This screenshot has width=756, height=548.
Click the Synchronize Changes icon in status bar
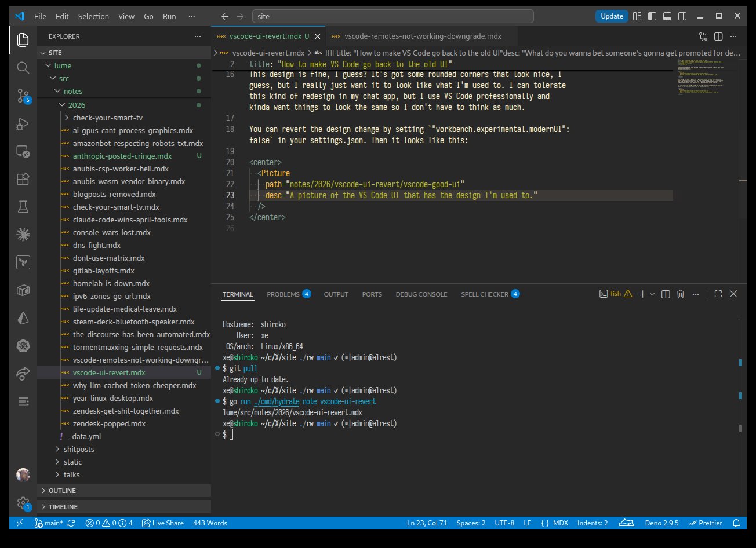click(71, 523)
